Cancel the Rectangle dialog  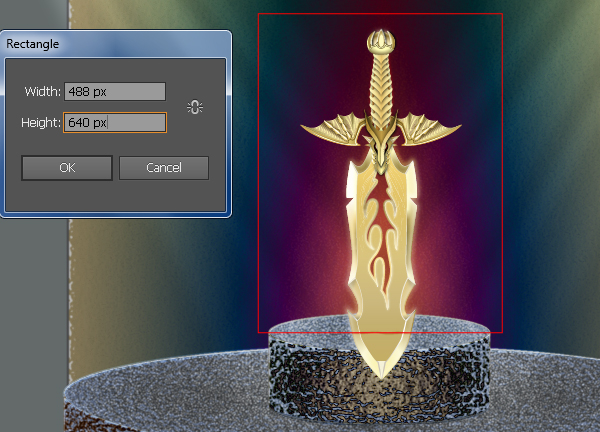(x=164, y=168)
